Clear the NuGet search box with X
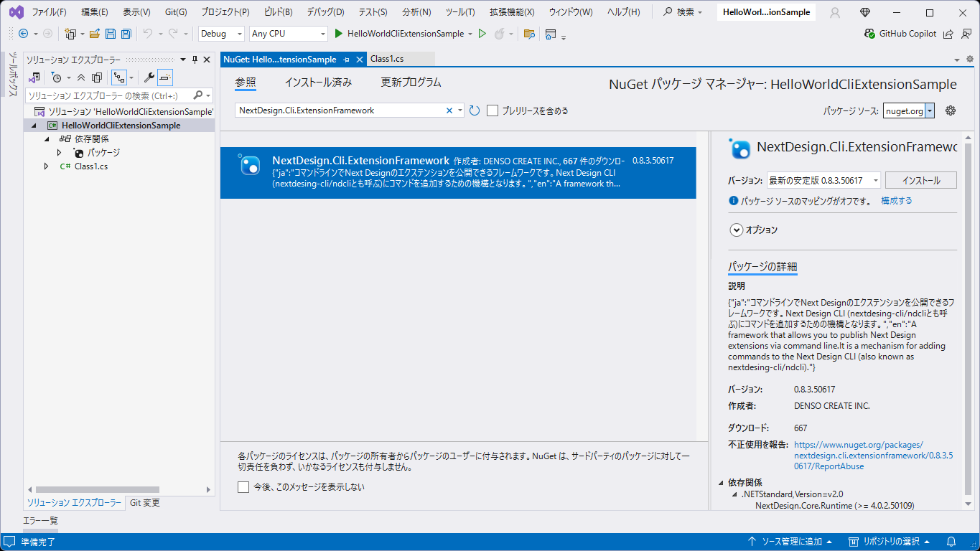This screenshot has height=551, width=980. (x=449, y=110)
